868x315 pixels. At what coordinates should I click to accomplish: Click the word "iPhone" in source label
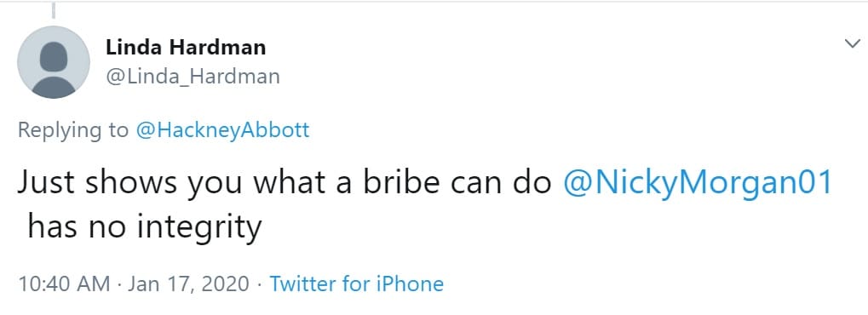coord(410,284)
